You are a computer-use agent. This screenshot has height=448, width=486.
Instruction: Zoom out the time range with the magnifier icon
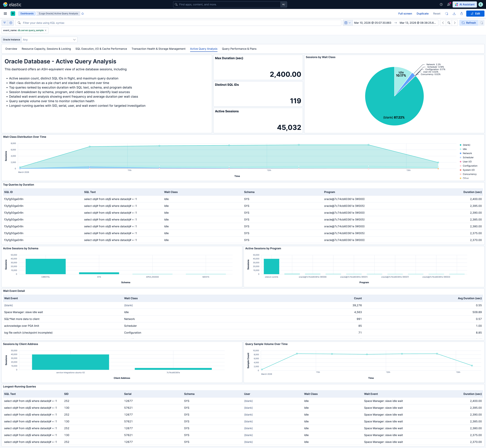click(449, 23)
